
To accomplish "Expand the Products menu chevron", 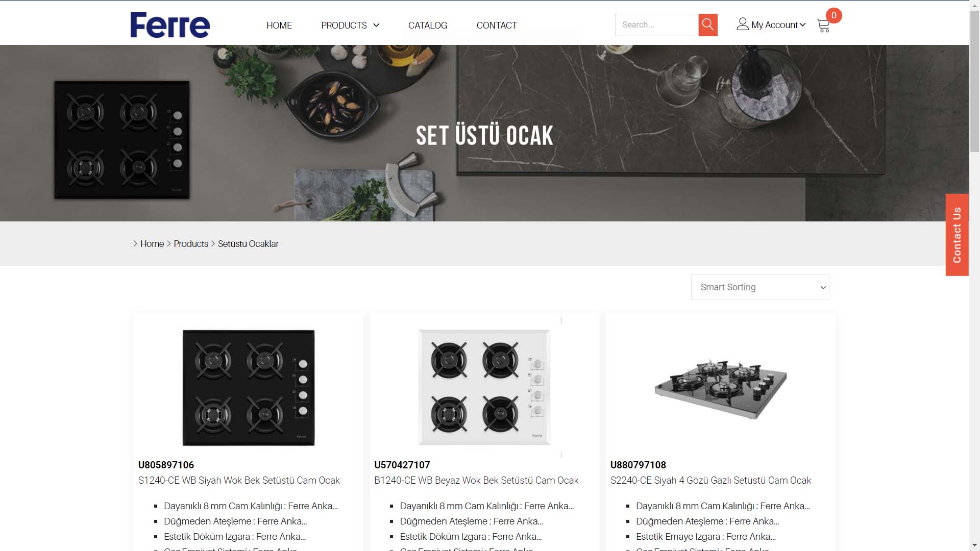I will 376,26.
